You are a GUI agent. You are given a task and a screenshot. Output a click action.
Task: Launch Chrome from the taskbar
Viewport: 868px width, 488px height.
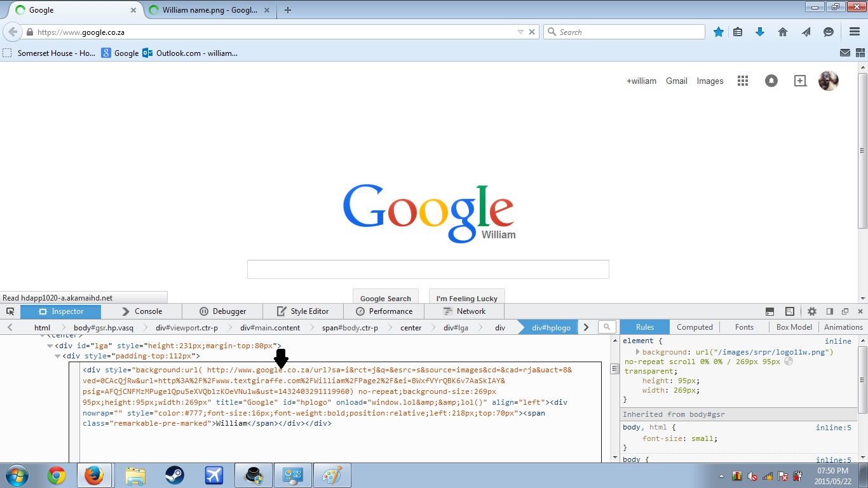point(57,475)
